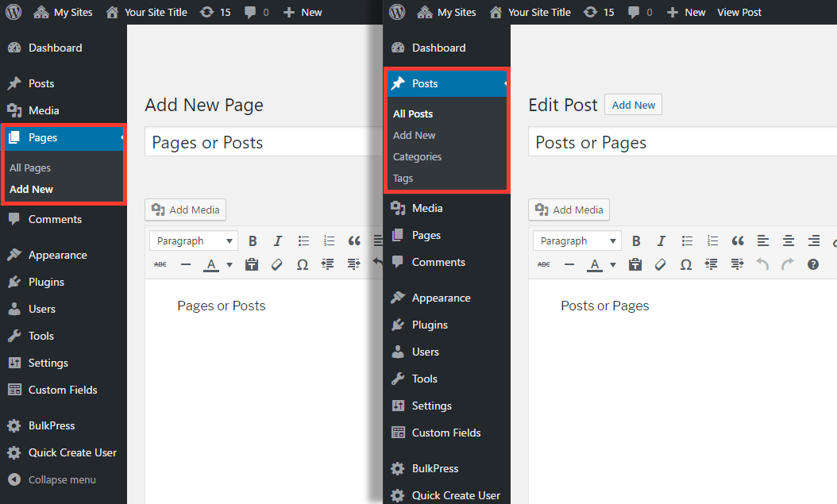The width and height of the screenshot is (837, 504).
Task: Click the clear formatting eraser icon
Action: point(661,264)
